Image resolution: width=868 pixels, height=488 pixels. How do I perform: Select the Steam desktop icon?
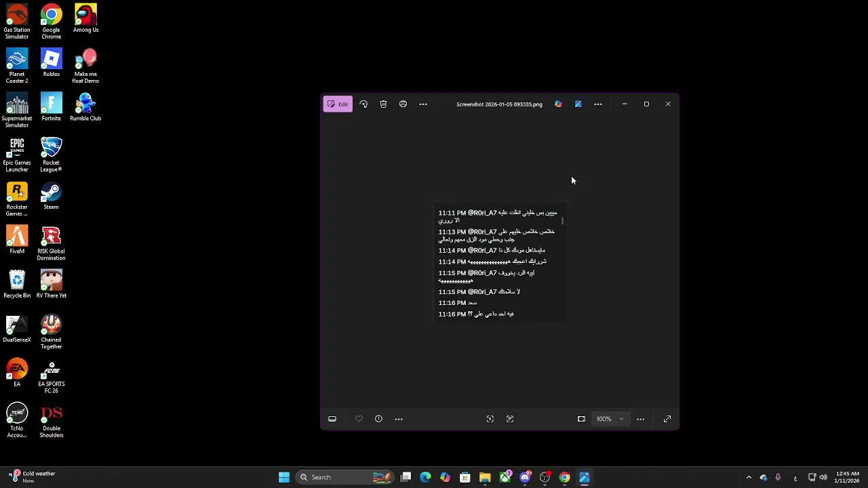[x=51, y=196]
